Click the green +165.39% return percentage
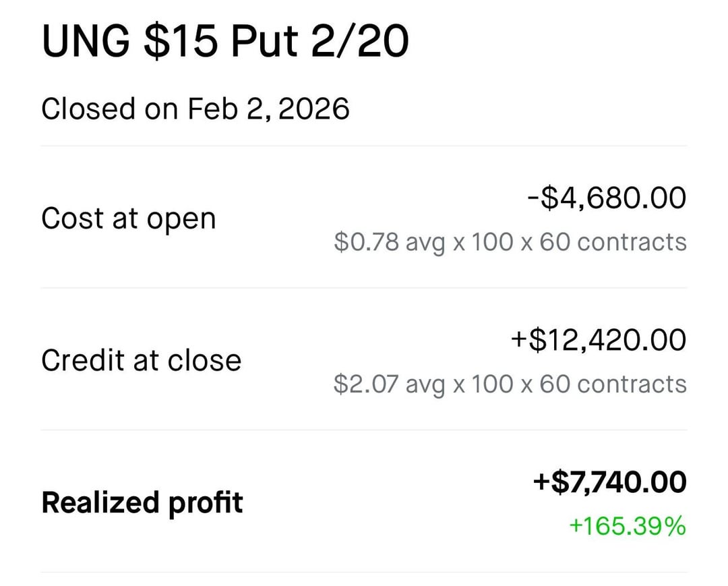This screenshot has width=728, height=586. point(628,526)
